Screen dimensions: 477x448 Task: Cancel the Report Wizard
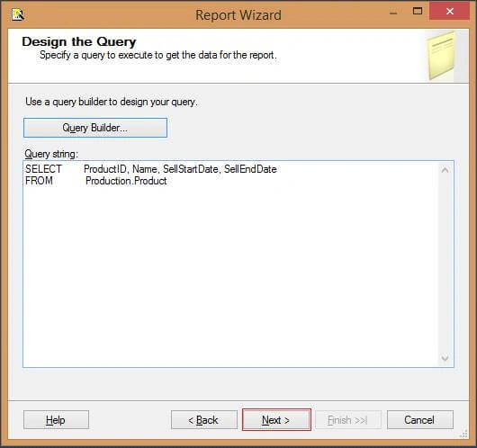click(419, 420)
